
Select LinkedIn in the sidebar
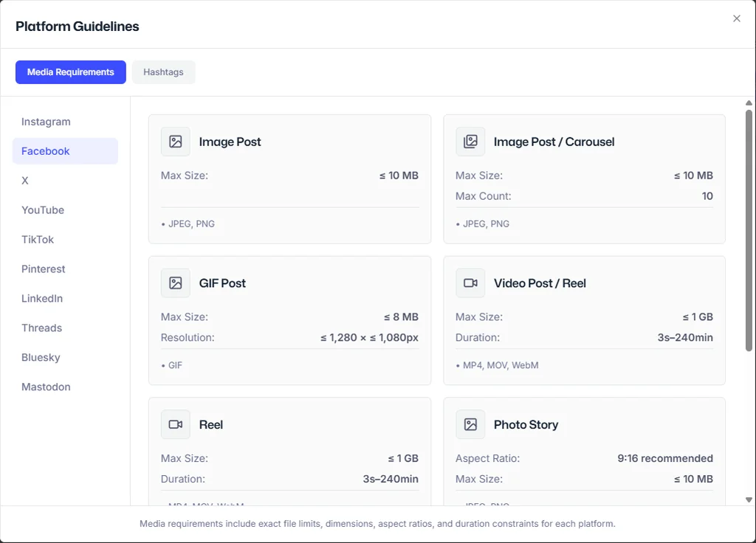pyautogui.click(x=65, y=298)
